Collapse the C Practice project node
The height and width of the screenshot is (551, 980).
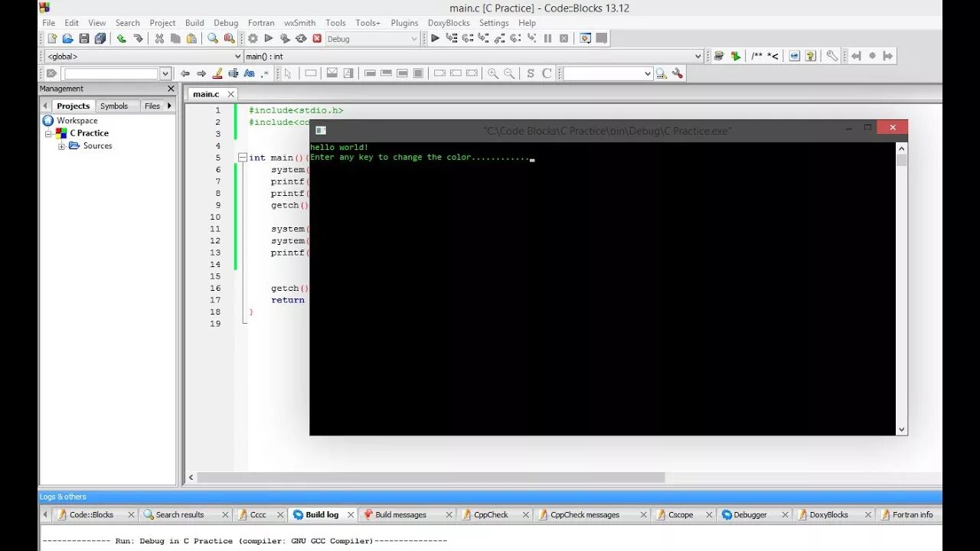47,133
